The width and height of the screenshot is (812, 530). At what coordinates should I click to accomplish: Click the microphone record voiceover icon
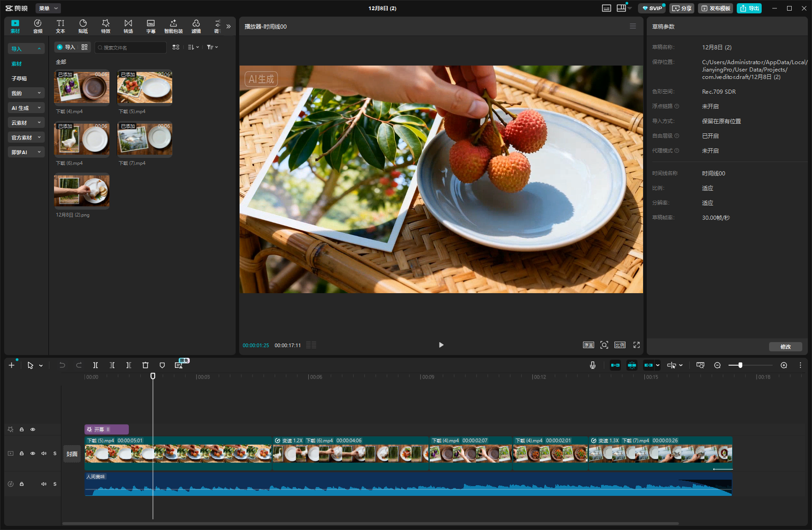click(x=593, y=365)
